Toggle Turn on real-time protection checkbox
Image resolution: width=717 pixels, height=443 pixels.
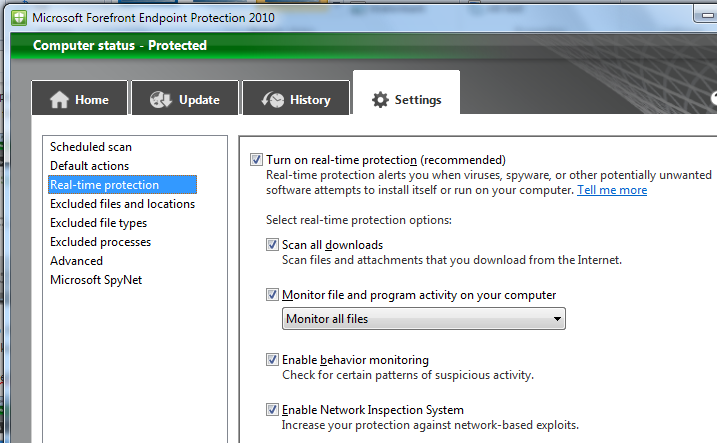(x=257, y=160)
